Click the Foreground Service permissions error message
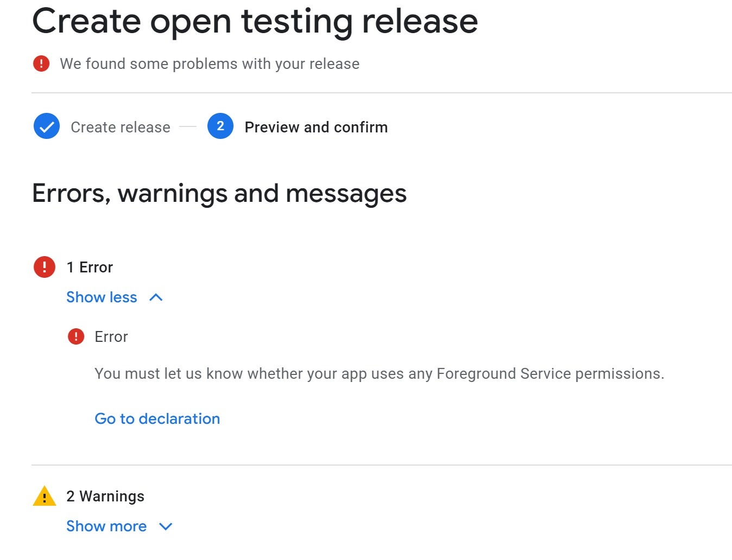 [x=379, y=374]
